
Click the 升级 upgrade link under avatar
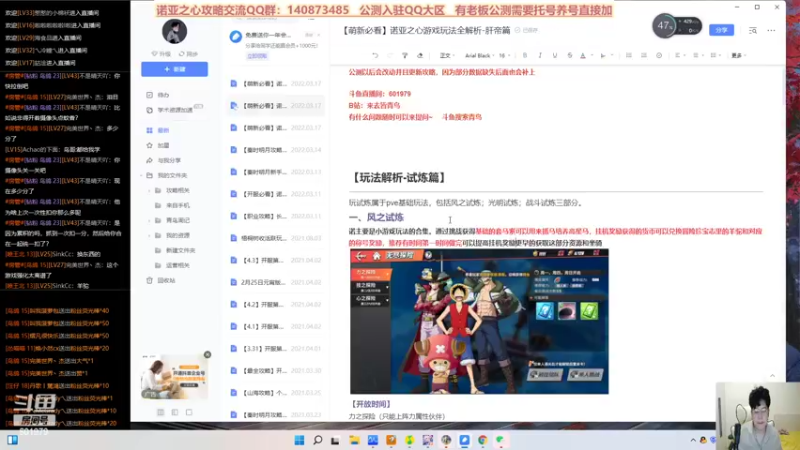(161, 54)
